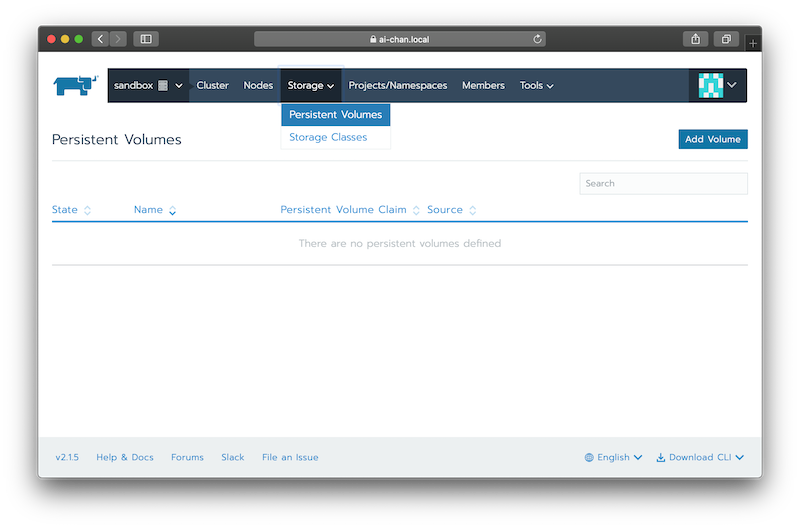Show all tabs overview icon
Screen dimensions: 800x528
726,39
